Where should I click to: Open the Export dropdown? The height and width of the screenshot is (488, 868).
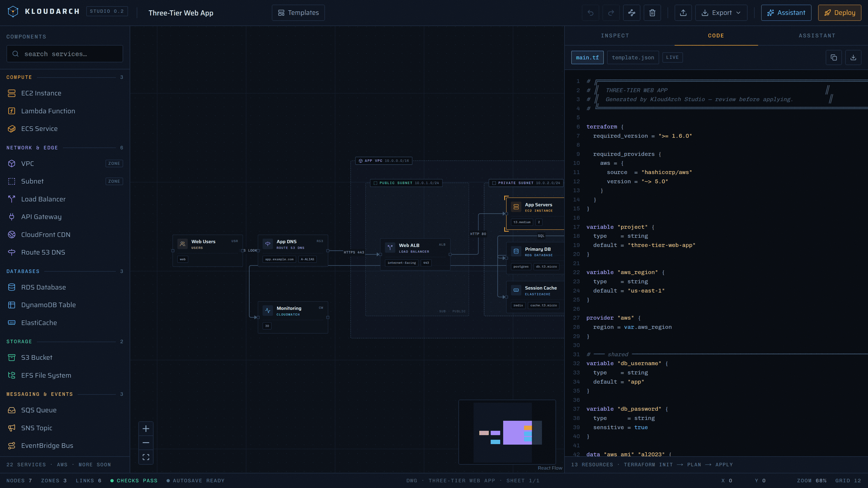721,13
